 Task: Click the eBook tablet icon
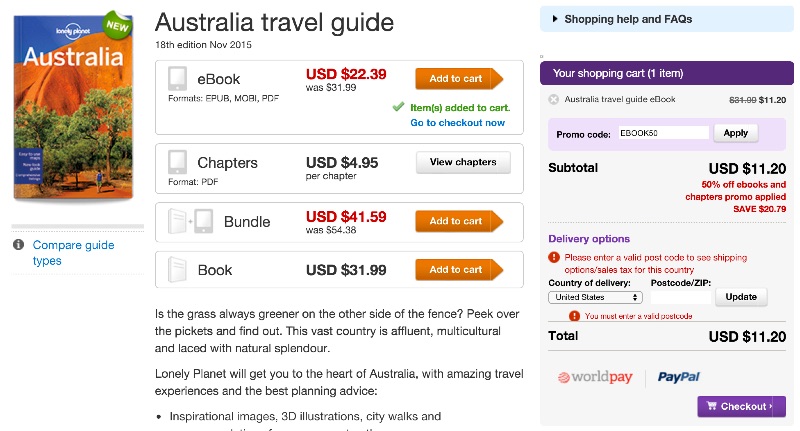pyautogui.click(x=177, y=79)
